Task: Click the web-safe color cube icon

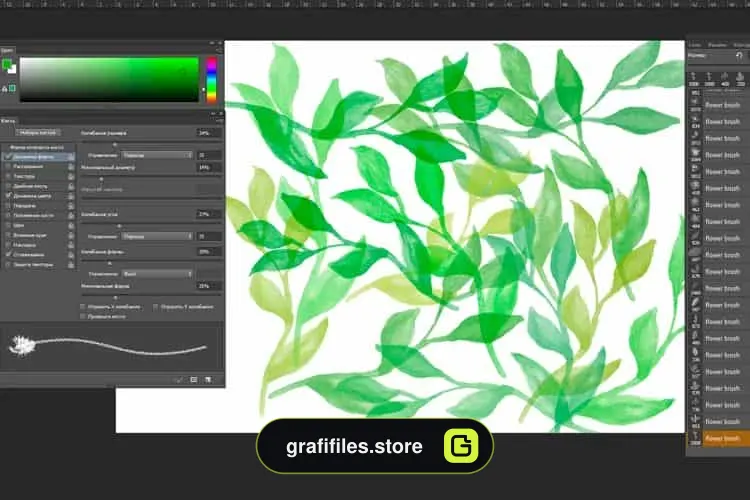Action: point(12,88)
